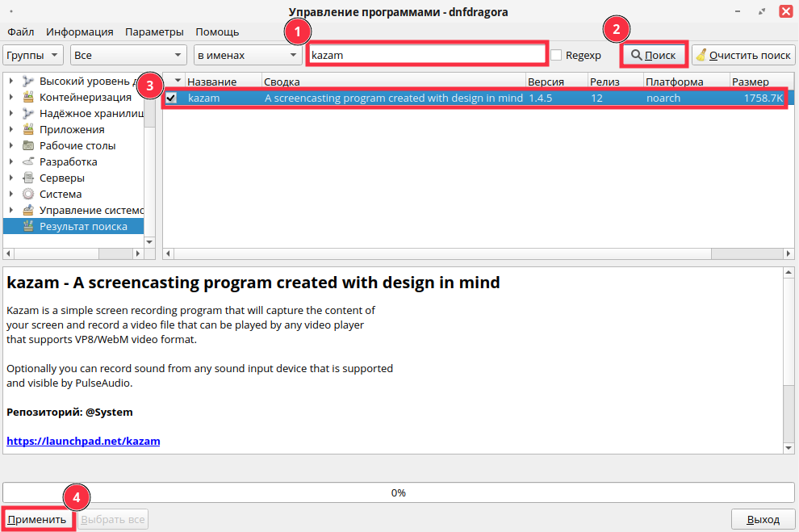Open the Информация menu
Image resolution: width=799 pixels, height=532 pixels.
point(79,31)
